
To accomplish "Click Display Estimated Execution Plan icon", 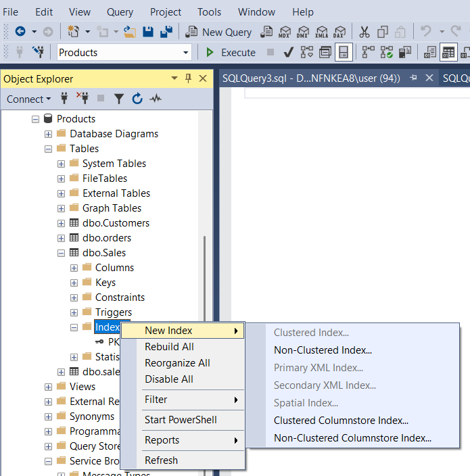I will (306, 52).
